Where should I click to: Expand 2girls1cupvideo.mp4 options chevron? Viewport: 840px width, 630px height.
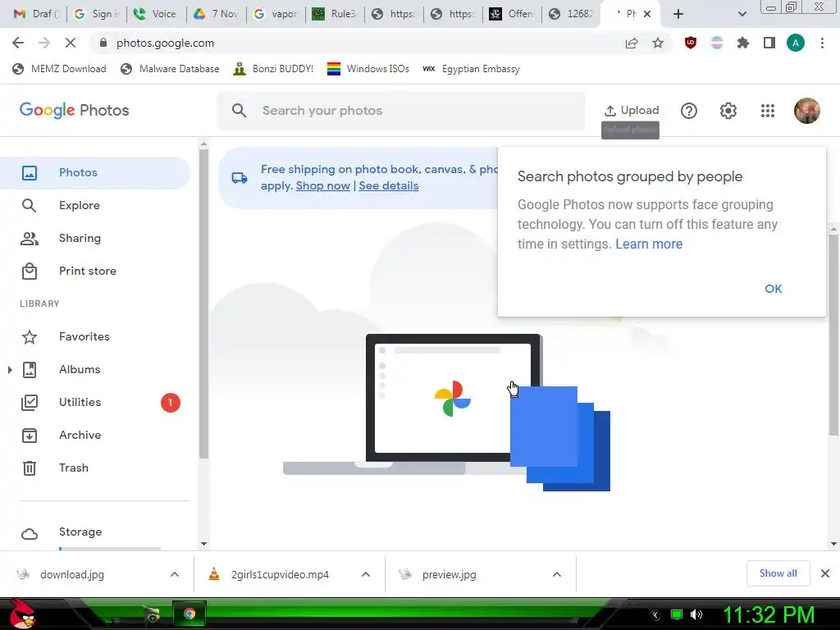(x=366, y=574)
